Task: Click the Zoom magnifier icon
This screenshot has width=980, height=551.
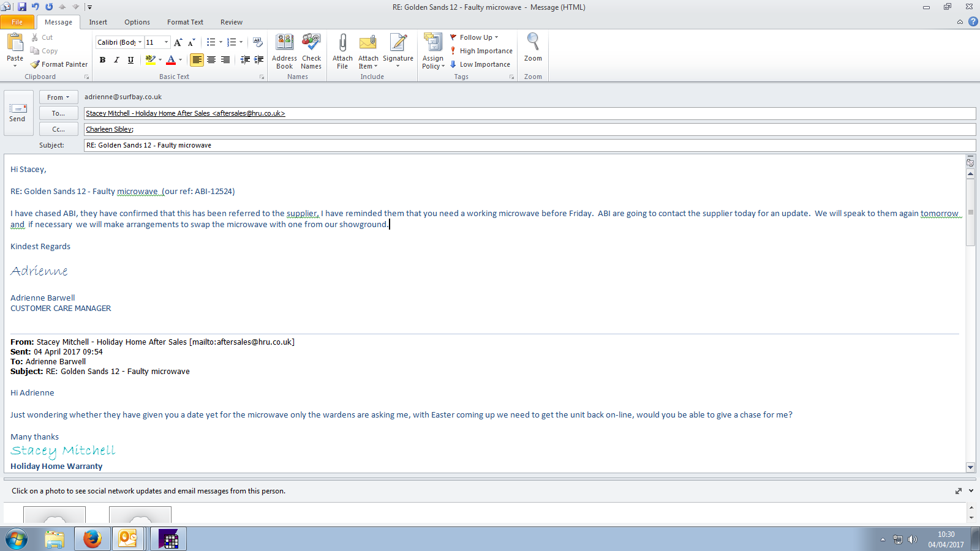Action: pyautogui.click(x=533, y=43)
